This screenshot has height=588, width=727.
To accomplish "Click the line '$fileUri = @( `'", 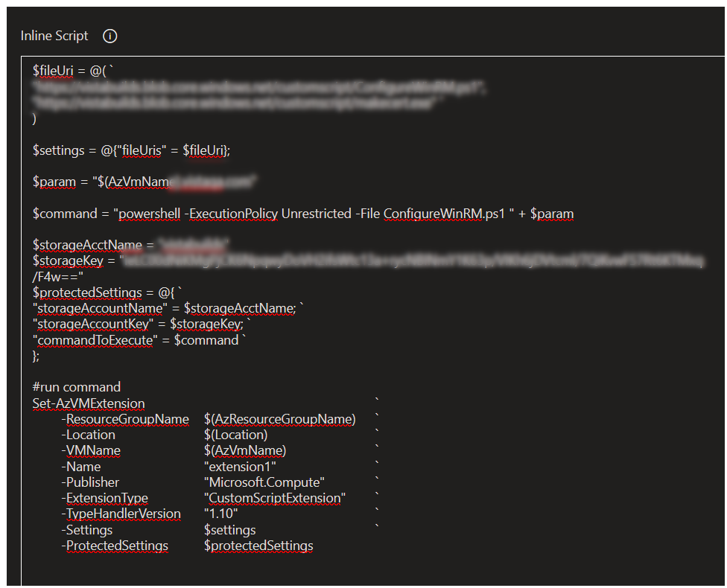I will (73, 71).
